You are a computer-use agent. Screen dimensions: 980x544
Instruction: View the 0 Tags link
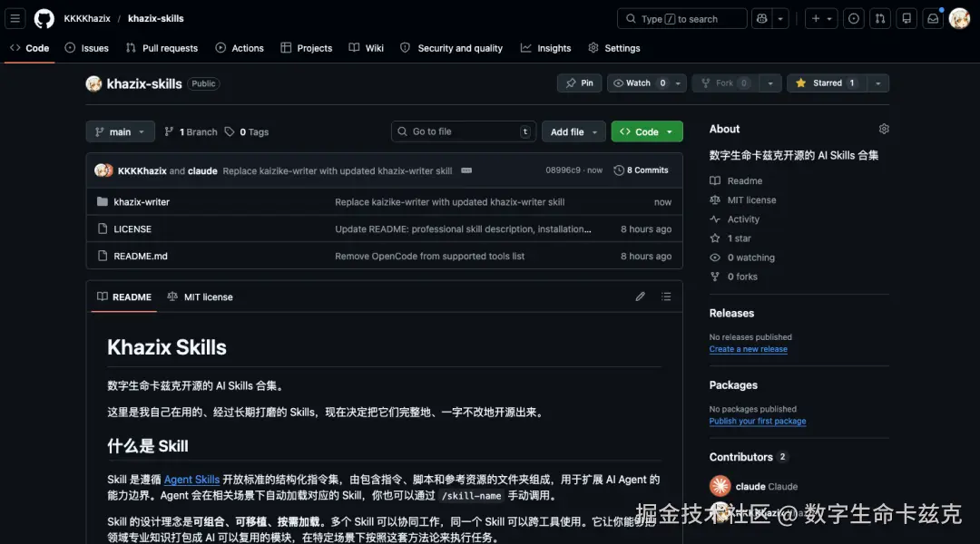click(x=247, y=131)
